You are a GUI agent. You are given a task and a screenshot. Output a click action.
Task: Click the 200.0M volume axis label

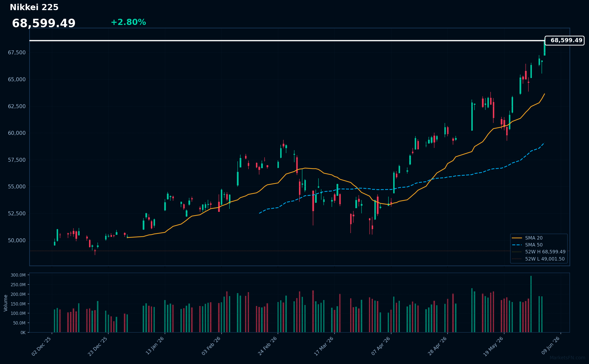click(18, 294)
